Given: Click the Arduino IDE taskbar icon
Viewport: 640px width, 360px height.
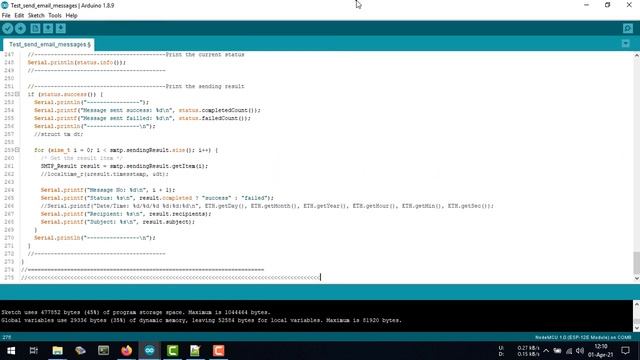Looking at the screenshot, I should (149, 351).
